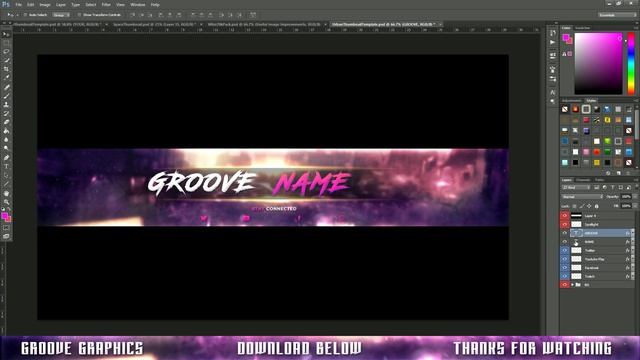Select the Crop tool
This screenshot has width=640, height=360.
6,69
